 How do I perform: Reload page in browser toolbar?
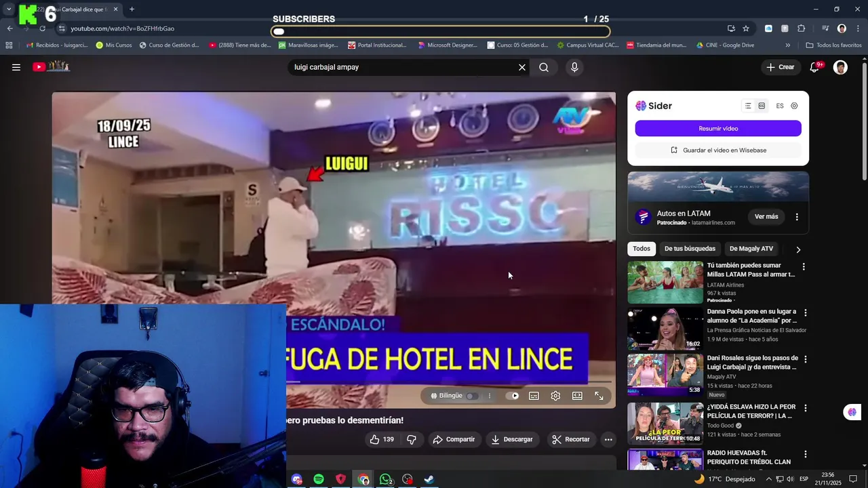[42, 28]
